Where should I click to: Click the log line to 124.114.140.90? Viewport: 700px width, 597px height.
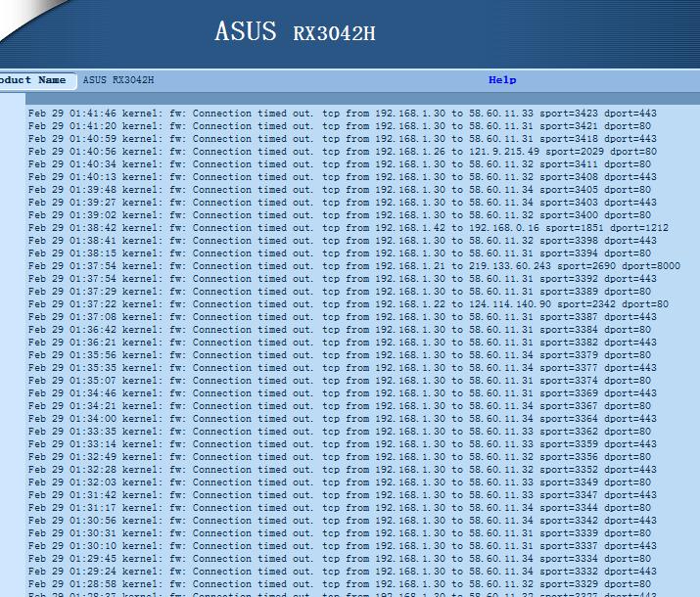(349, 304)
